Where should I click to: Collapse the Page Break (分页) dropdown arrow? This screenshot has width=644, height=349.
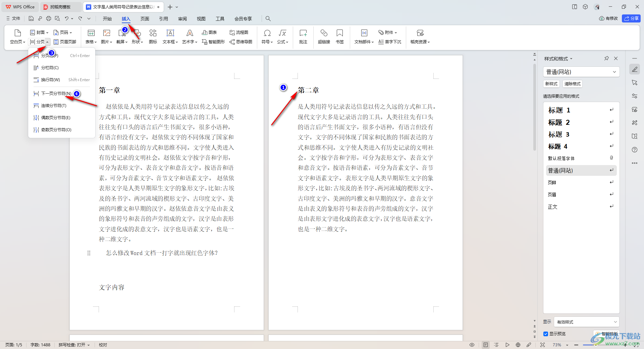(48, 42)
